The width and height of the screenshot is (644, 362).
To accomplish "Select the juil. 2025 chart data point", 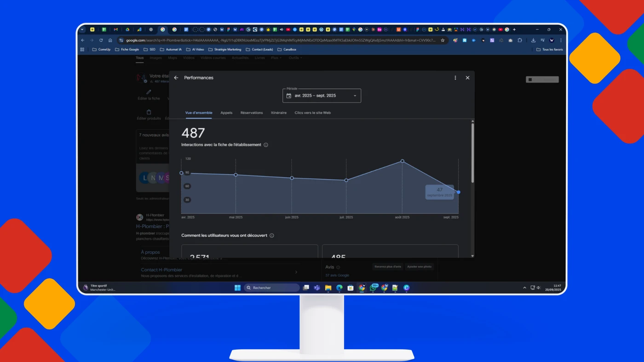I will pos(346,180).
